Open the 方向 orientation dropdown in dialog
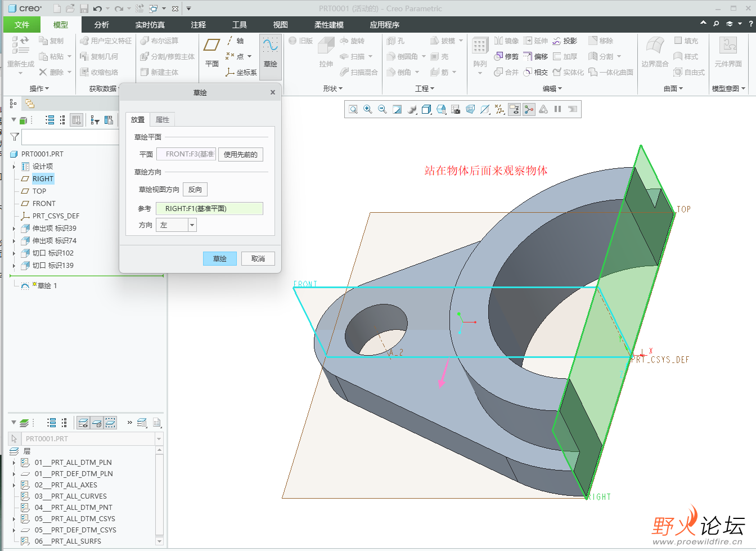Viewport: 756px width, 551px height. (192, 225)
